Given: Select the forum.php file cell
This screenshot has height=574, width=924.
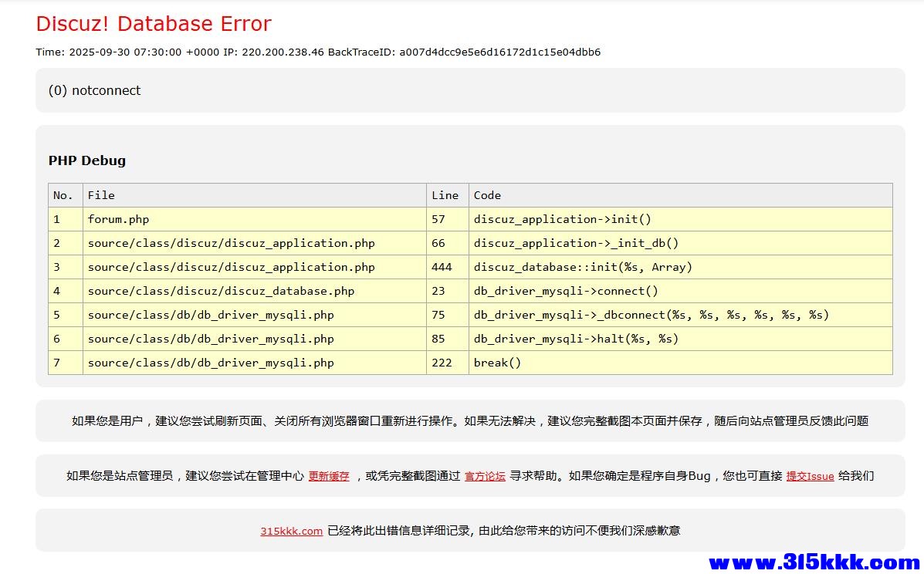Looking at the screenshot, I should 118,219.
